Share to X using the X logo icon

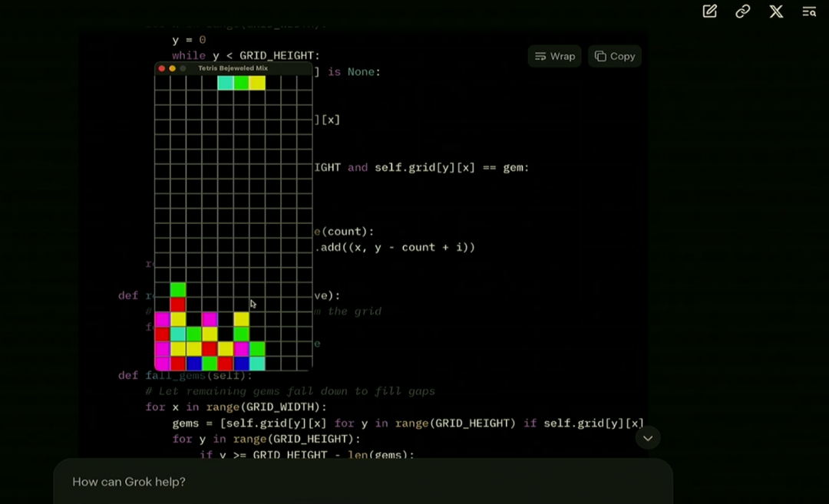[x=776, y=11]
